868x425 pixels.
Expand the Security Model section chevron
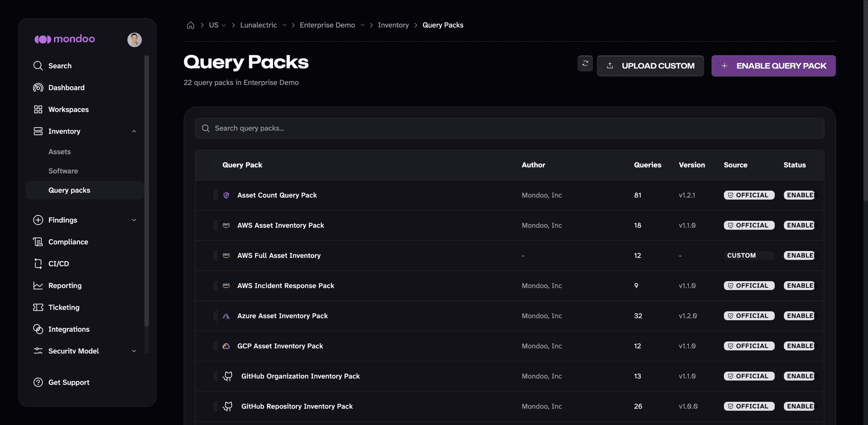pos(134,351)
